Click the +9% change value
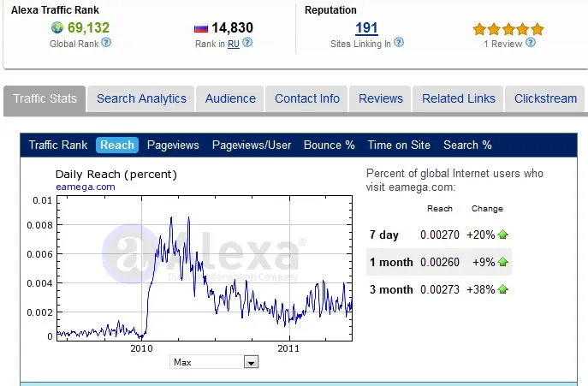 [484, 262]
